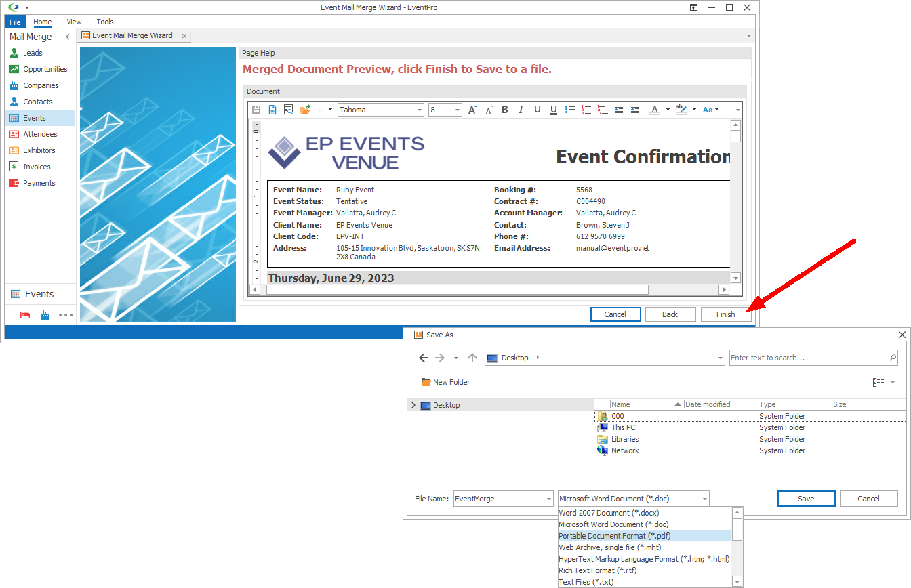Viewport: 911px width, 588px height.
Task: Click the decrease indent icon
Action: (619, 110)
